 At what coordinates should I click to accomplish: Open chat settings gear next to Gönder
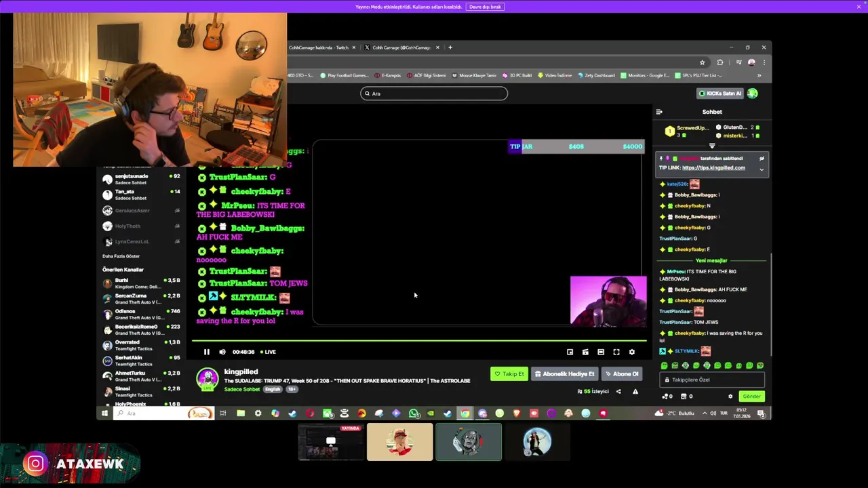730,396
